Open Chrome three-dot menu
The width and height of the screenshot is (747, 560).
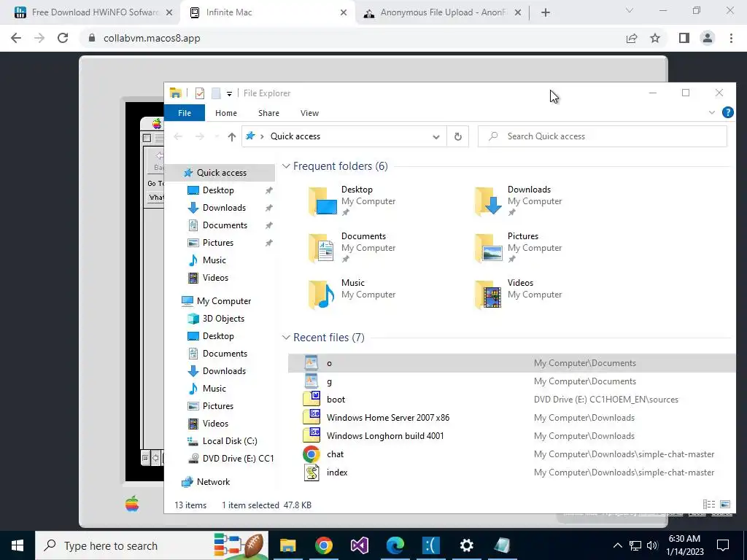(731, 38)
